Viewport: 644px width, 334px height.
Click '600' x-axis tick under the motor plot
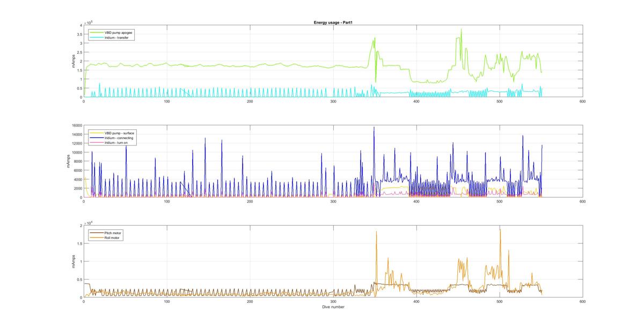[x=582, y=301]
